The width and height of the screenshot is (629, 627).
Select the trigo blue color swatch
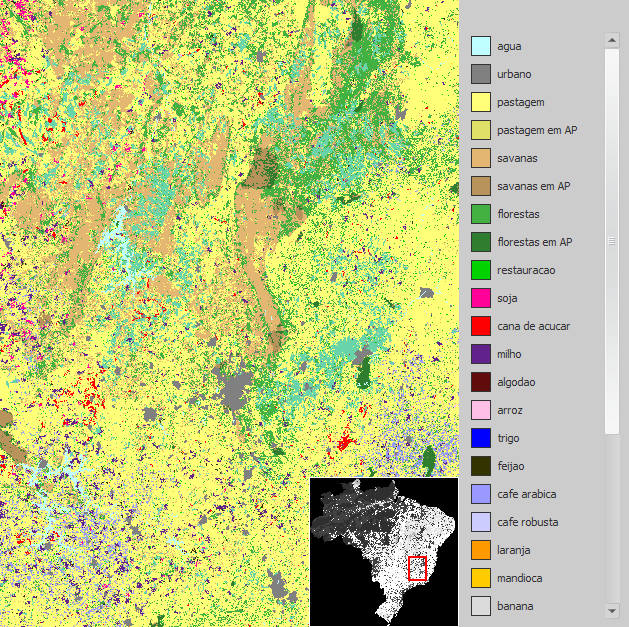(x=481, y=438)
